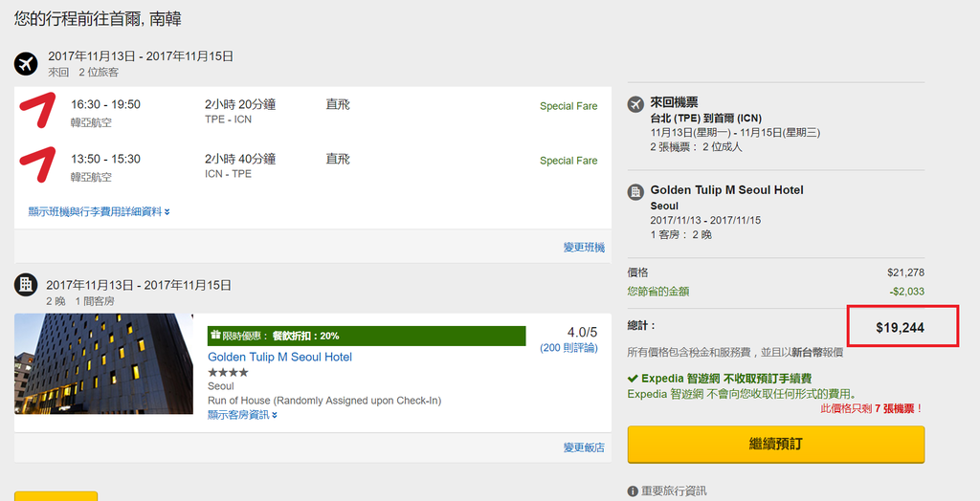
Task: Open Golden Tulip M Seoul Hotel link
Action: (280, 357)
